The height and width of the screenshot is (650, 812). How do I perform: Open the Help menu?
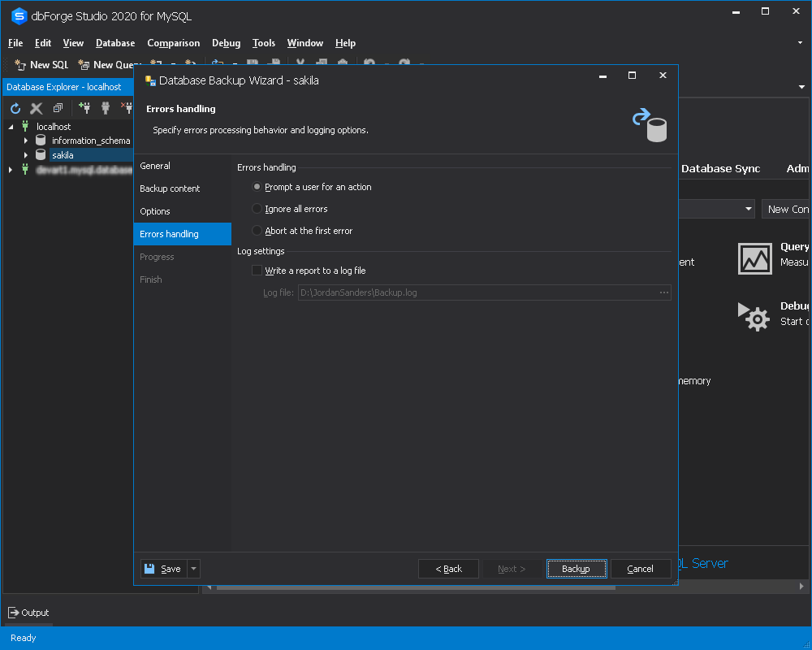pos(345,43)
